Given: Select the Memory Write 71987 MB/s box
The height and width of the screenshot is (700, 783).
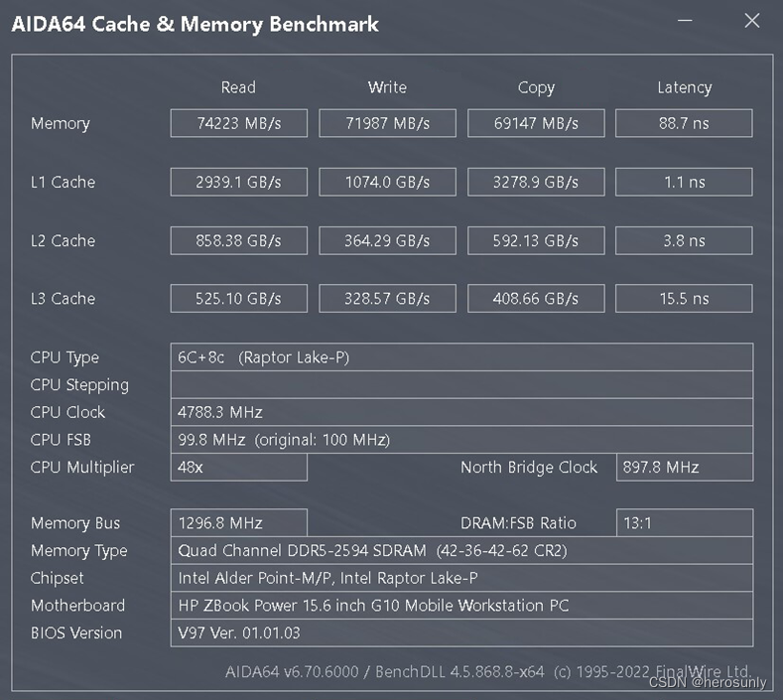Looking at the screenshot, I should (x=387, y=123).
